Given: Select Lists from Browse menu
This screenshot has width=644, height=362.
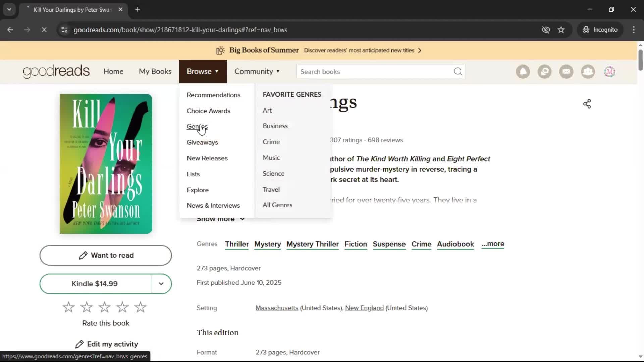Looking at the screenshot, I should [x=193, y=174].
